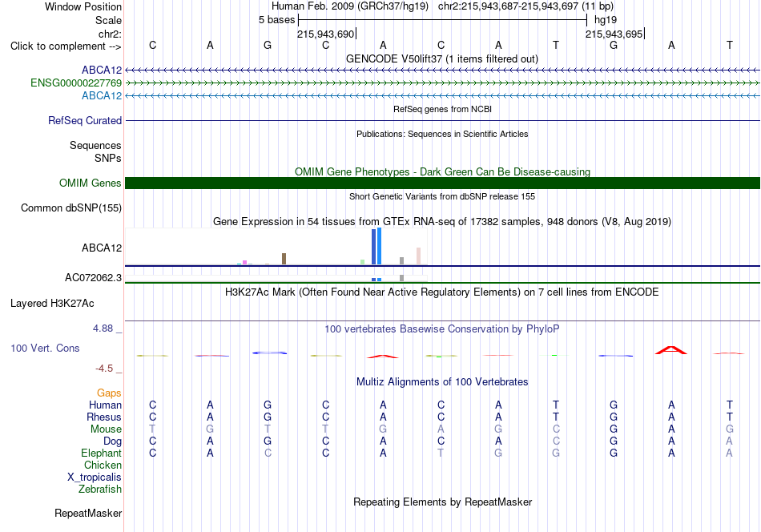Click the Sequences track label
761x532 pixels.
[x=95, y=146]
